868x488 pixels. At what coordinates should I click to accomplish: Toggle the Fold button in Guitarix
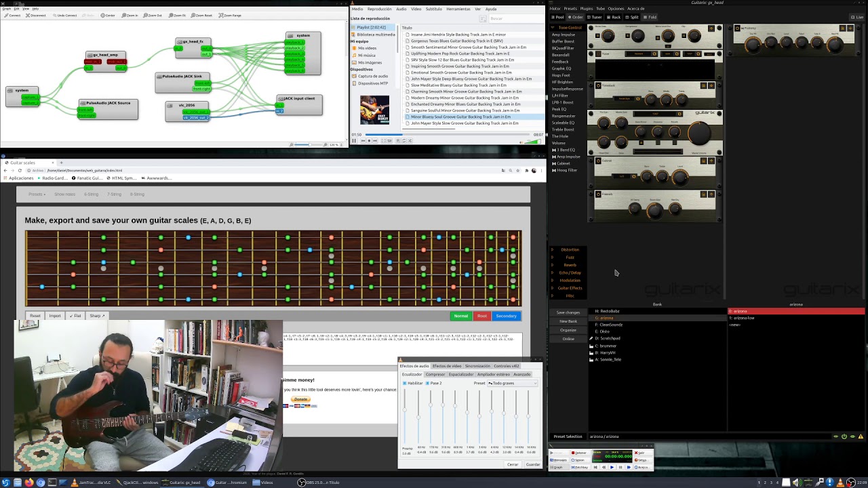pyautogui.click(x=650, y=17)
